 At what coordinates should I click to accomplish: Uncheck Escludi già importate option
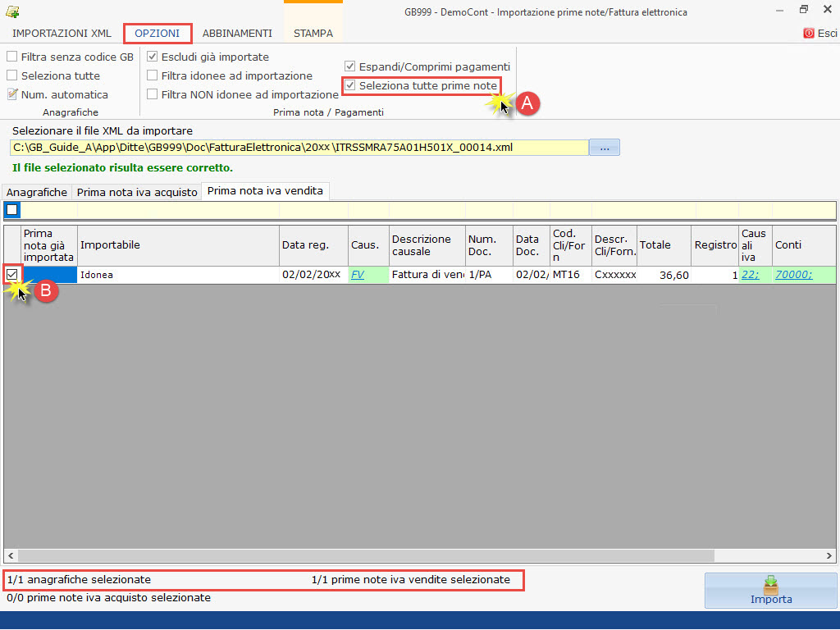coord(153,57)
